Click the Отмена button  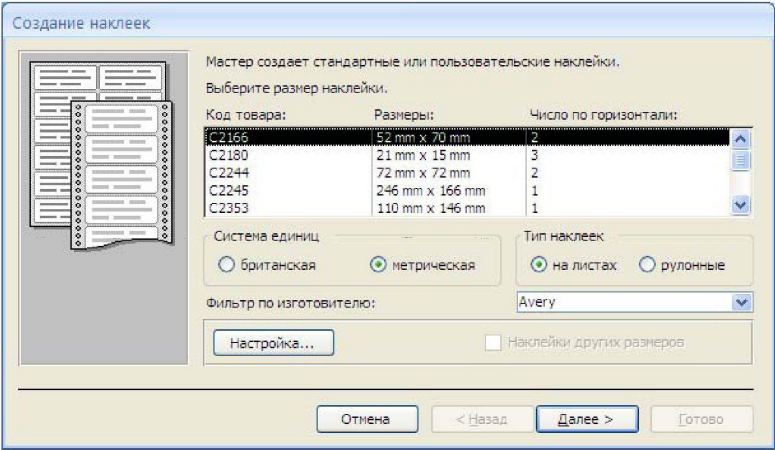tap(367, 419)
